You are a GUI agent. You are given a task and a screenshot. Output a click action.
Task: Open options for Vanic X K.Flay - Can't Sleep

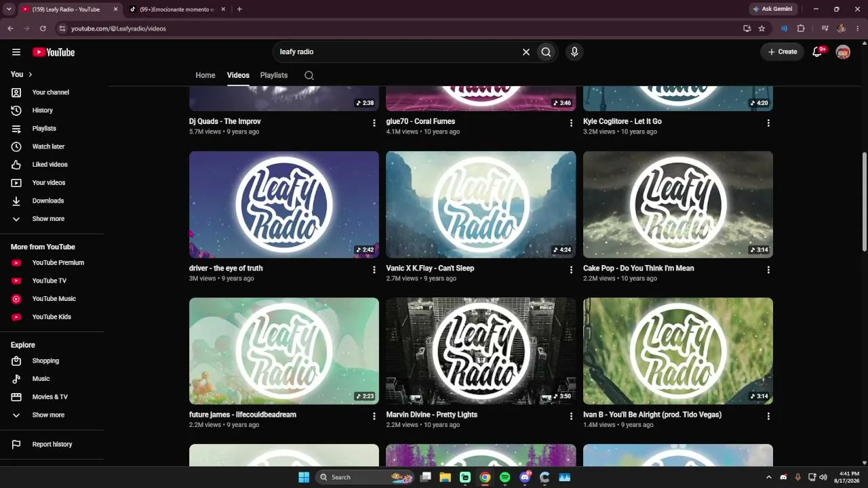click(x=571, y=270)
